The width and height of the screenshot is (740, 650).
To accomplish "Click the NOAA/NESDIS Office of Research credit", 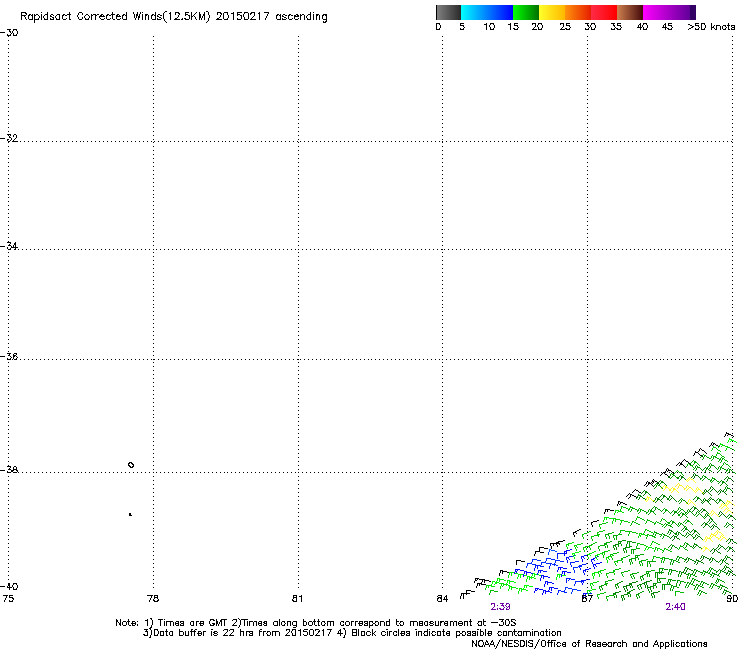I will pos(589,644).
